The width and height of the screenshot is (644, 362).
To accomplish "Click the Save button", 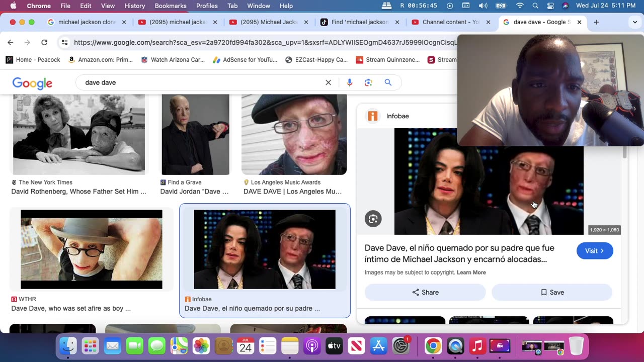I will pyautogui.click(x=552, y=292).
